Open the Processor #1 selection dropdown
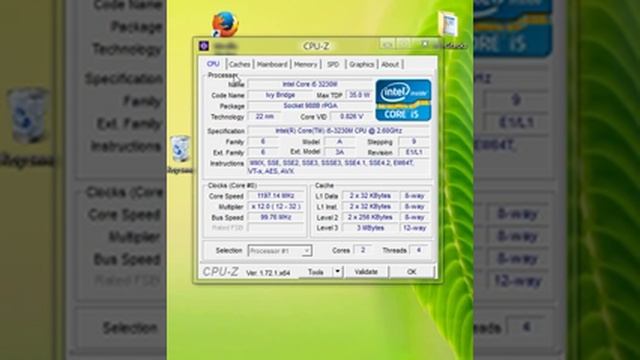This screenshot has width=640, height=360. [280, 251]
